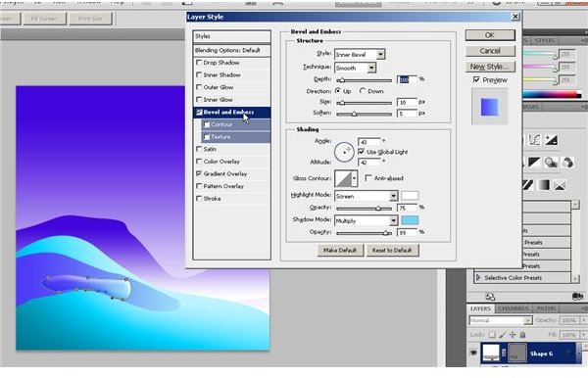Click the Shape 6 vector mask thumbnail
The height and width of the screenshot is (378, 588).
[516, 353]
